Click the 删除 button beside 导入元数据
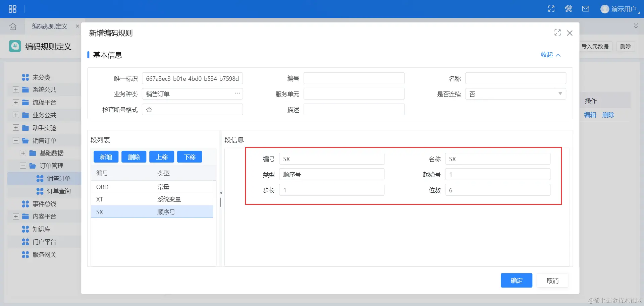The height and width of the screenshot is (306, 644). click(625, 46)
